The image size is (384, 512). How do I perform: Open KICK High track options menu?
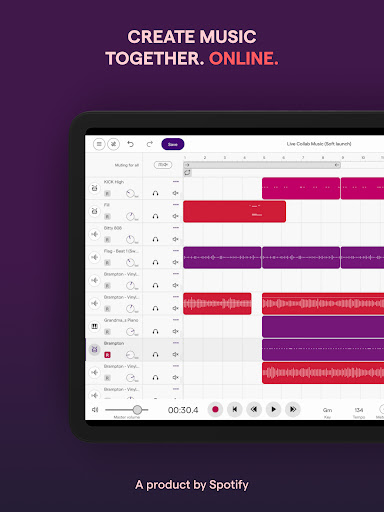[x=176, y=182]
